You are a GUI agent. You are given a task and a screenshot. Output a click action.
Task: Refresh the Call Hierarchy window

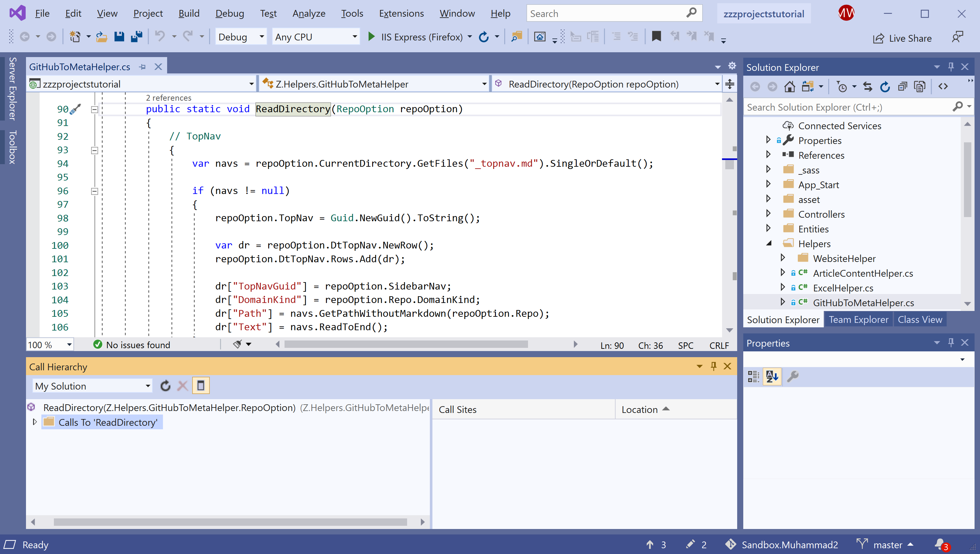coord(165,386)
